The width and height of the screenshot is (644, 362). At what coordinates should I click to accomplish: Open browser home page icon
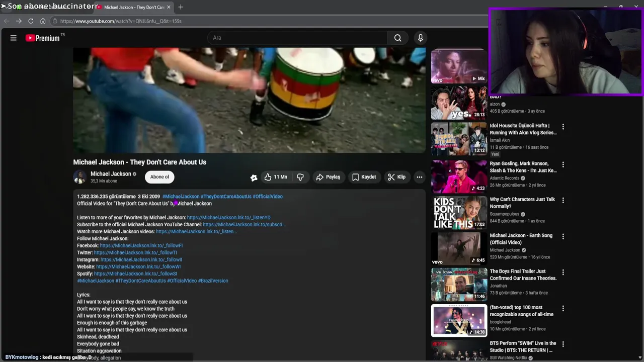[x=43, y=21]
